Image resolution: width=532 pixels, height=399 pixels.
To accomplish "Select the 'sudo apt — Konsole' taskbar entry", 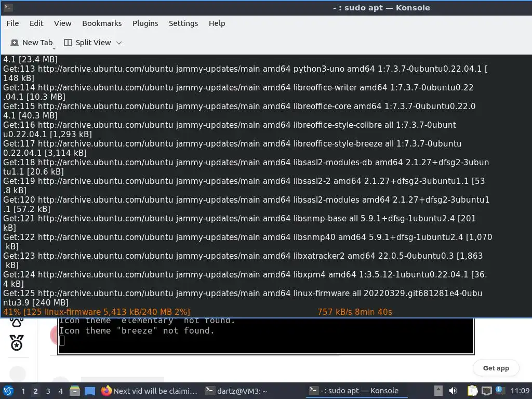I will point(356,391).
